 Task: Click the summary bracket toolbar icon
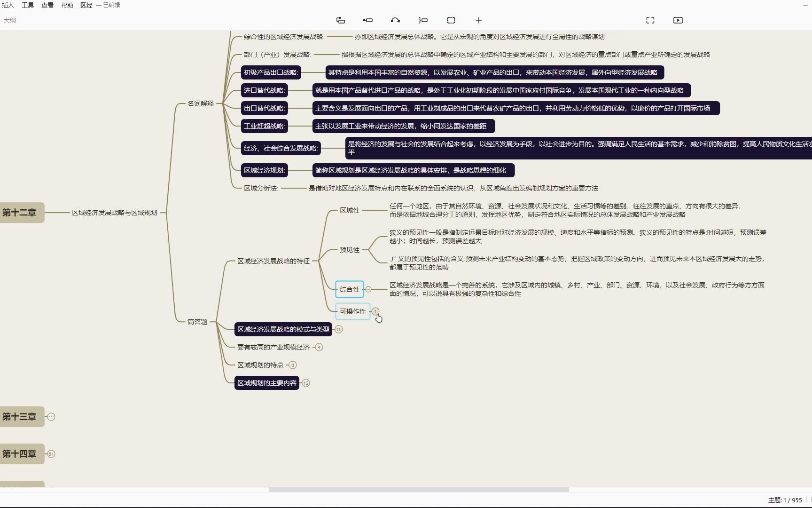(x=423, y=20)
